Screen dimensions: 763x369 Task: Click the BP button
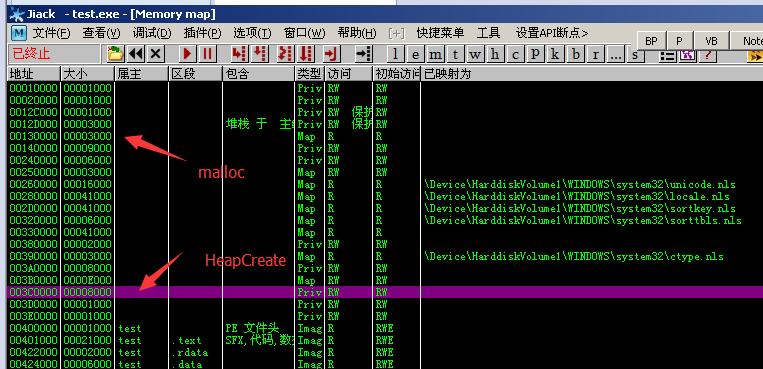click(652, 41)
